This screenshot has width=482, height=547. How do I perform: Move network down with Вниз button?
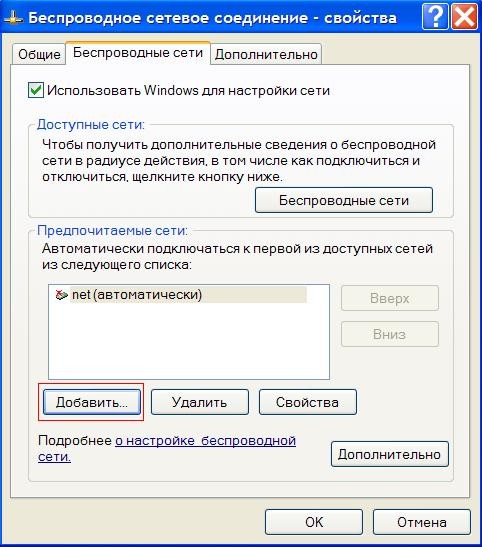pyautogui.click(x=390, y=334)
